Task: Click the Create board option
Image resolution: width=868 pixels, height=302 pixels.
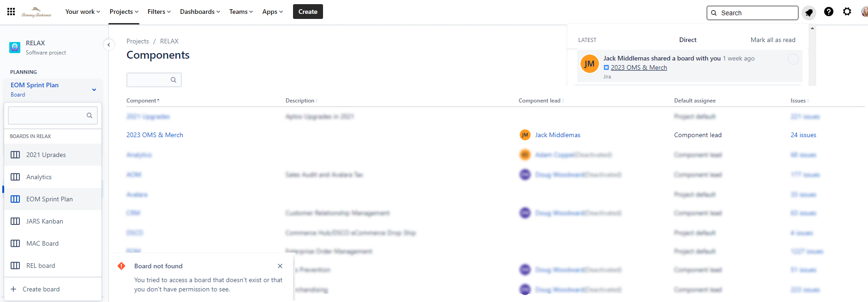Action: (53, 289)
